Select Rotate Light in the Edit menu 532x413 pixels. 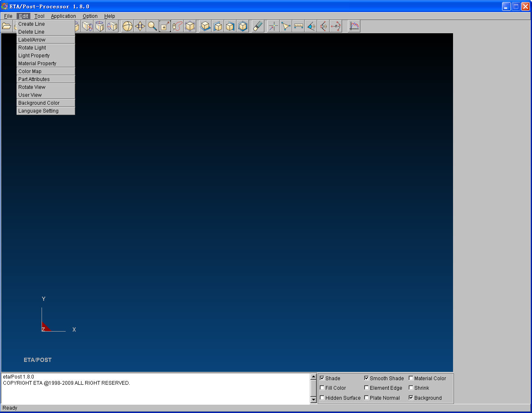click(46, 48)
